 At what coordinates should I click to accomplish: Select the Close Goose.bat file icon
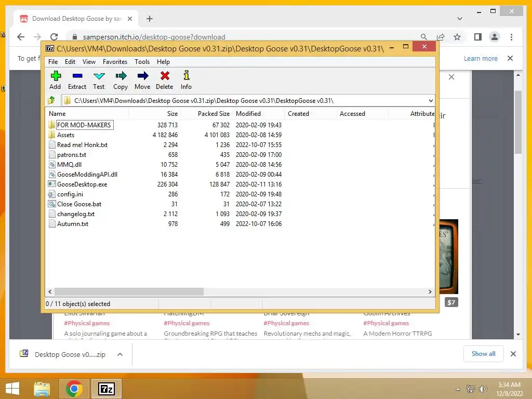coord(51,204)
